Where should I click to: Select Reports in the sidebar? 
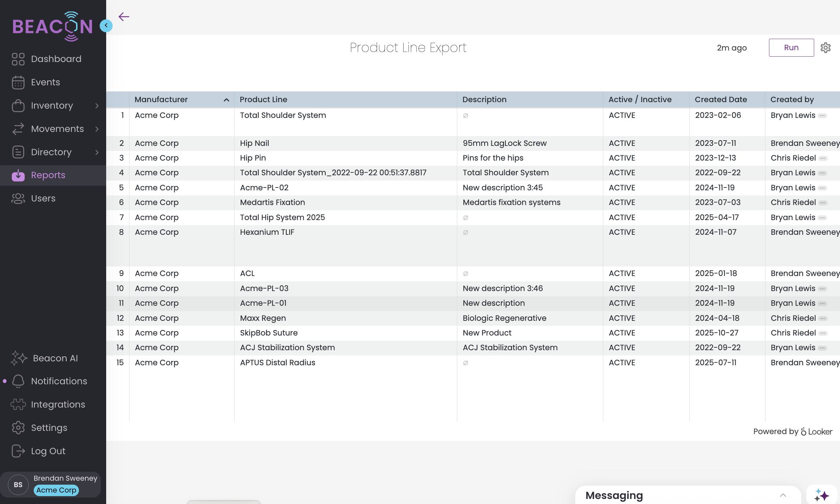point(48,175)
